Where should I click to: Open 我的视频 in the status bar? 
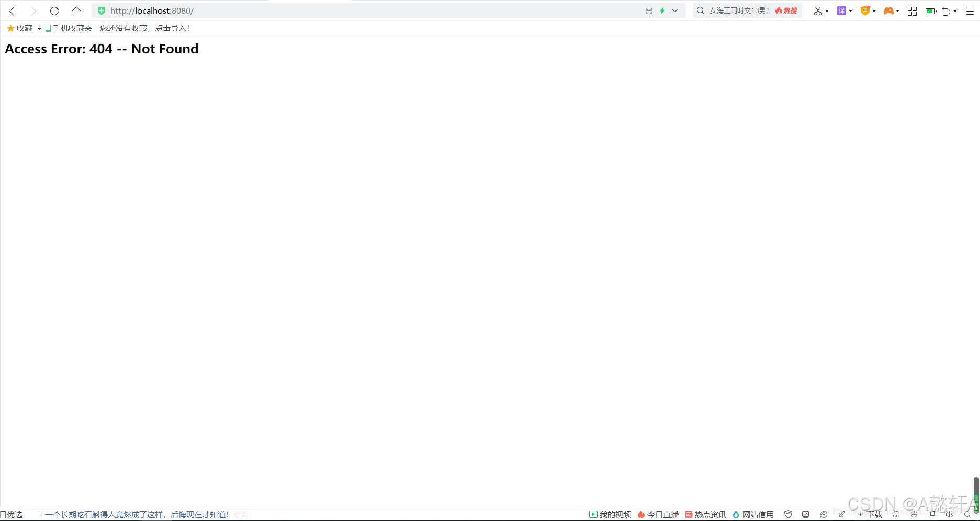pos(610,515)
